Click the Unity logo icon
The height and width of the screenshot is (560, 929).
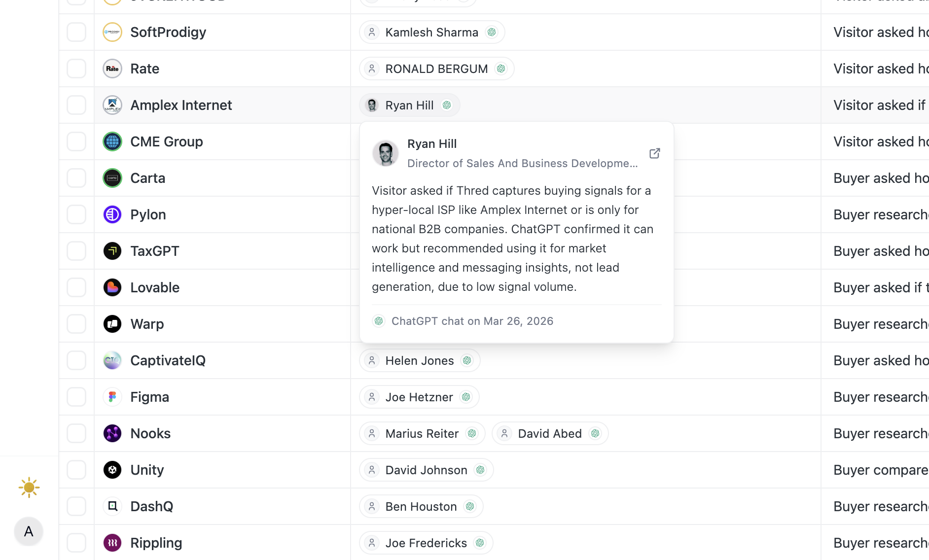(x=112, y=470)
